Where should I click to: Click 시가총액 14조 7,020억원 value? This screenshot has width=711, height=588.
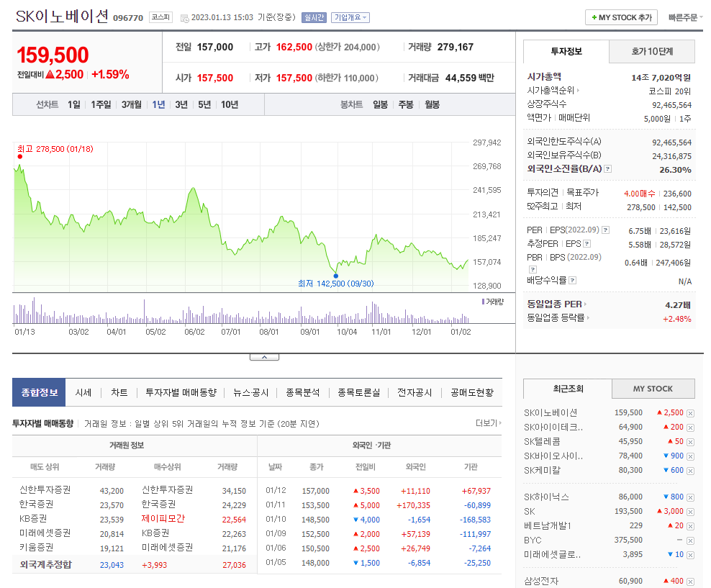point(661,78)
